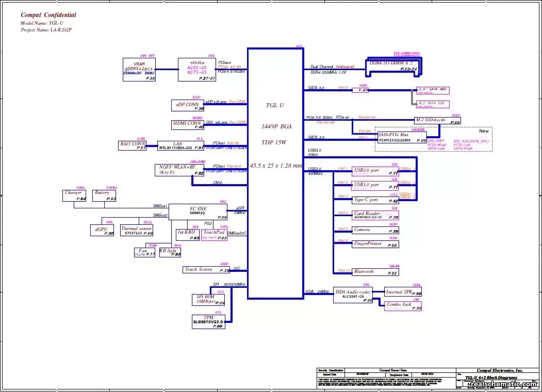
Task: Click the P.56 Internal SPK page reference
Action: [417, 295]
